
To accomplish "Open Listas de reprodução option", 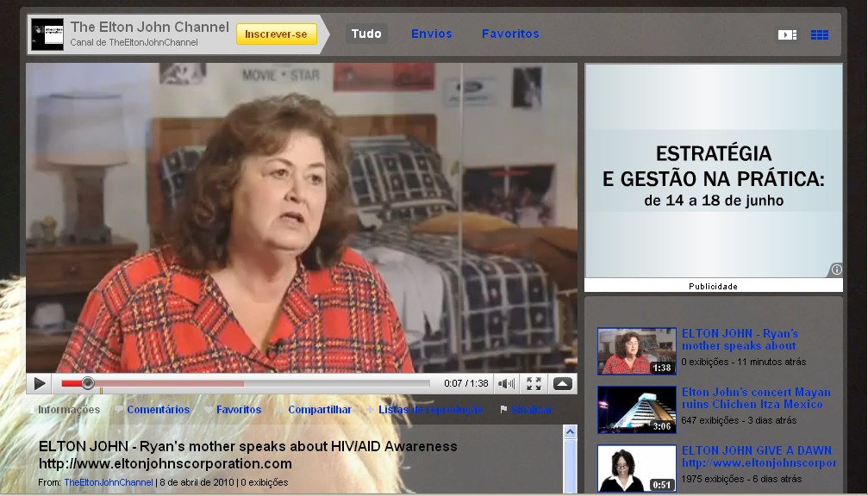I will click(x=430, y=410).
